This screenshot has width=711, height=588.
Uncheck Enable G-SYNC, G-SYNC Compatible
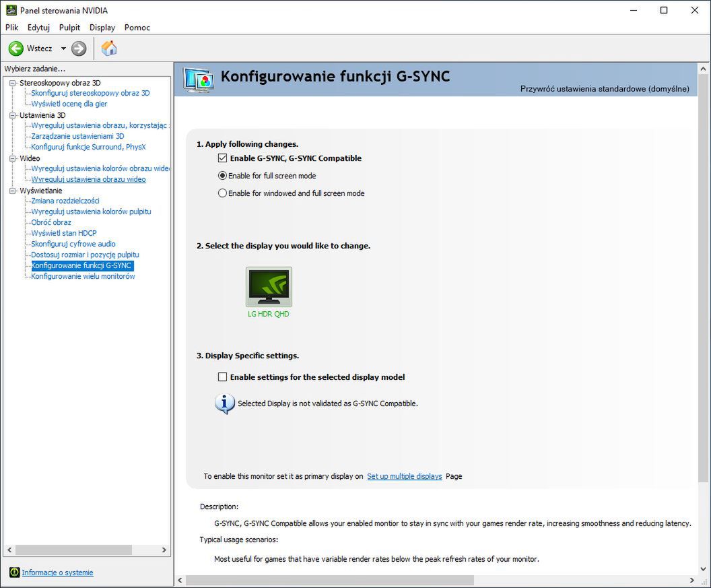[222, 158]
